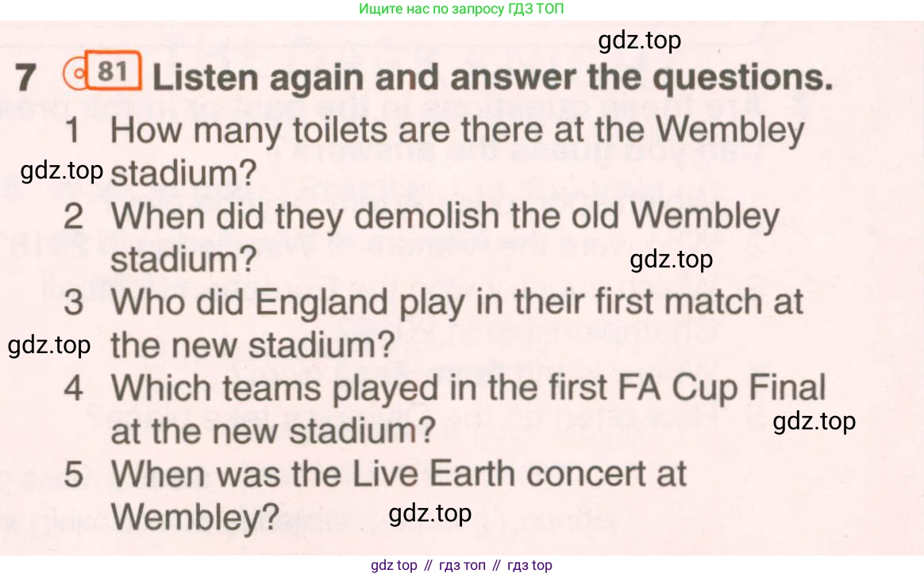Click the heading 'Listen again and answer the questions'
Image resolution: width=924 pixels, height=577 pixels.
click(493, 77)
